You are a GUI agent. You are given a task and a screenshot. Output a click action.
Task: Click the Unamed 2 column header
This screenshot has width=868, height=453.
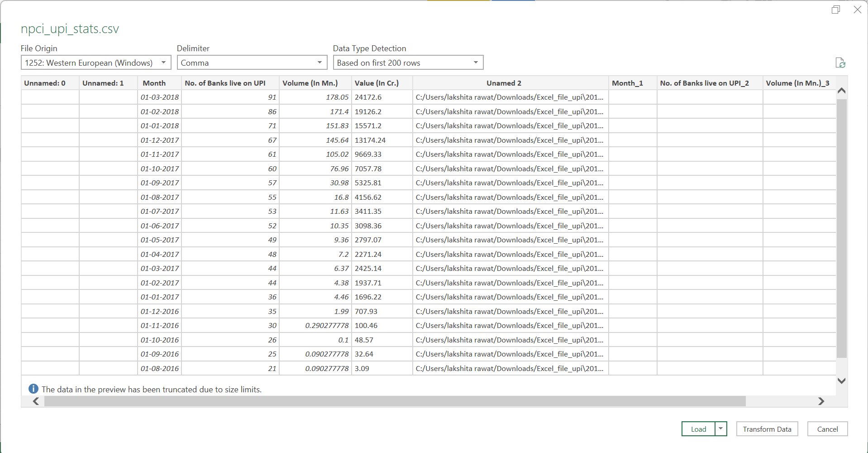pyautogui.click(x=504, y=83)
